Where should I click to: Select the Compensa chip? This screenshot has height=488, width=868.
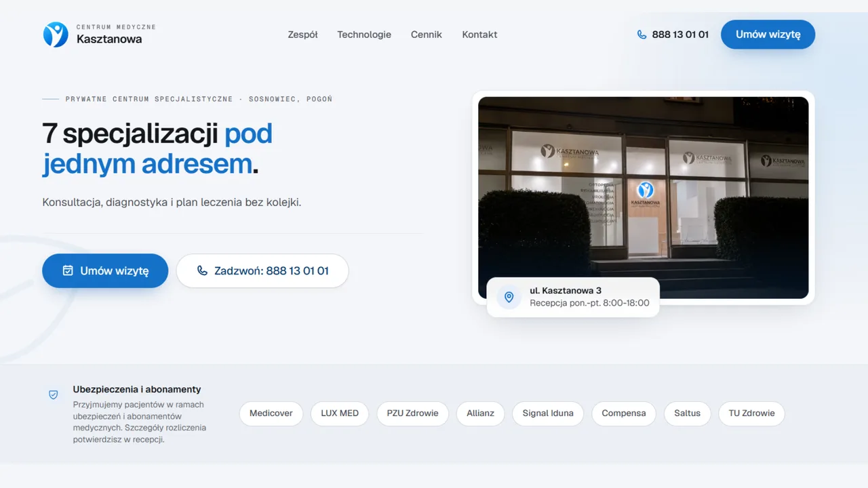point(624,413)
